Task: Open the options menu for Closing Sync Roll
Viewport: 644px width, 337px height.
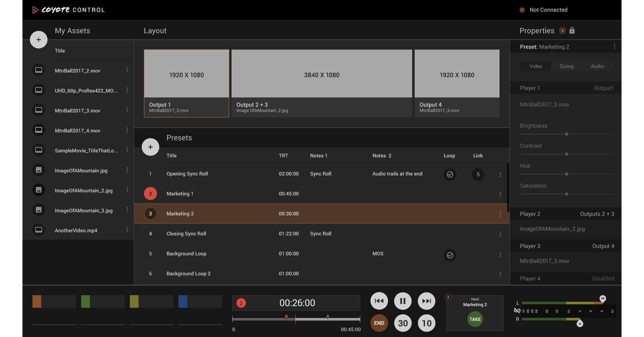Action: pyautogui.click(x=500, y=234)
